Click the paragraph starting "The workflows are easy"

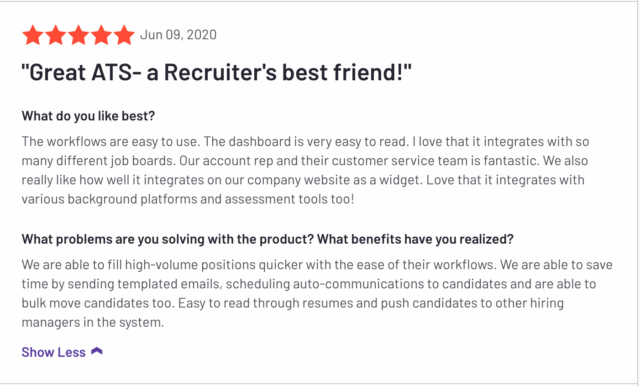[x=305, y=171]
